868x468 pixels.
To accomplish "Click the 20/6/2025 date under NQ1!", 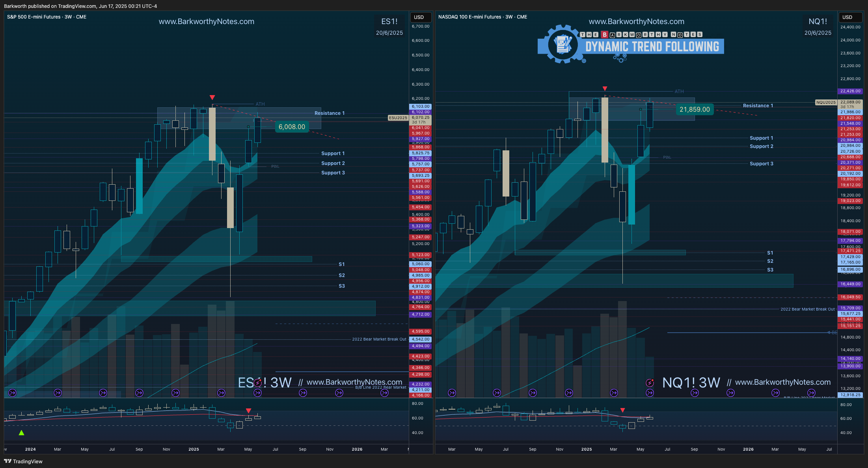I will point(818,33).
